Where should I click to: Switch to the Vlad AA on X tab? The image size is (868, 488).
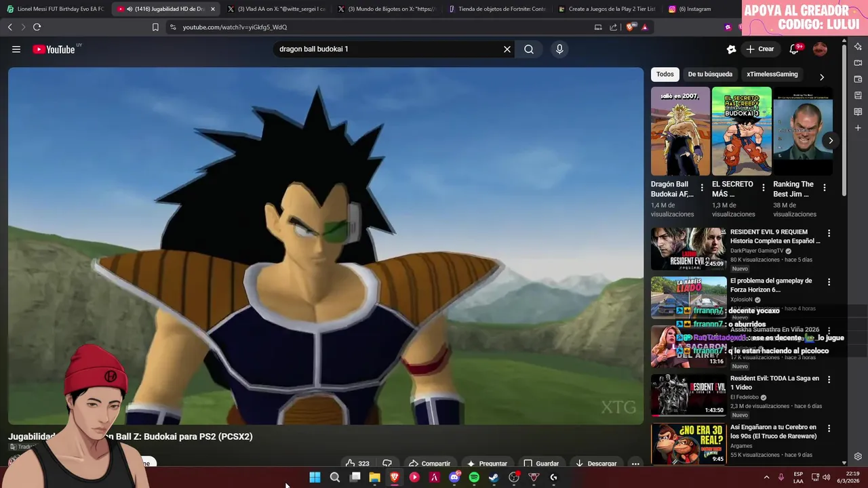(x=276, y=9)
